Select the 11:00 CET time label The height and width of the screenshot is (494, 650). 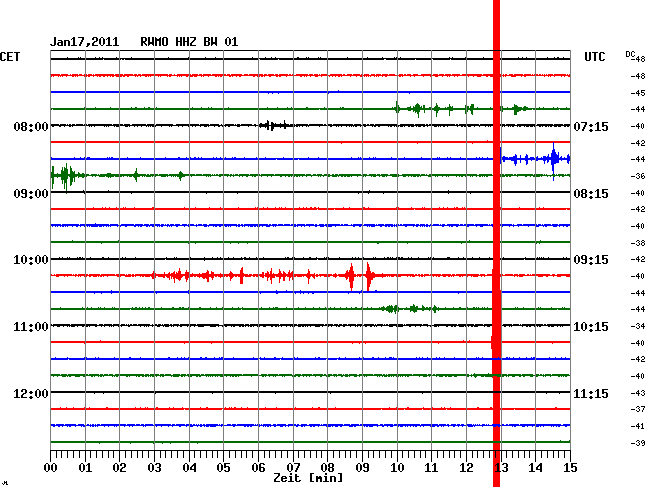pyautogui.click(x=31, y=327)
